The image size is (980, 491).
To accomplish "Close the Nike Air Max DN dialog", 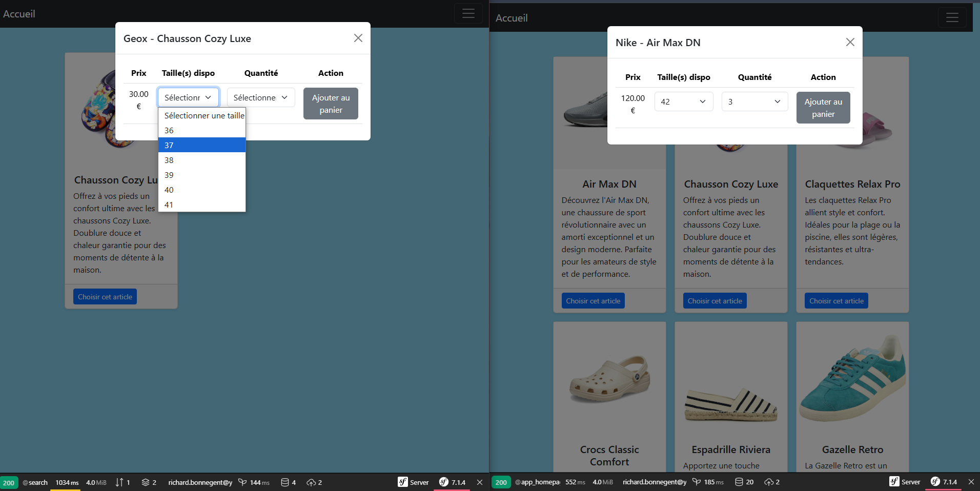I will tap(850, 42).
